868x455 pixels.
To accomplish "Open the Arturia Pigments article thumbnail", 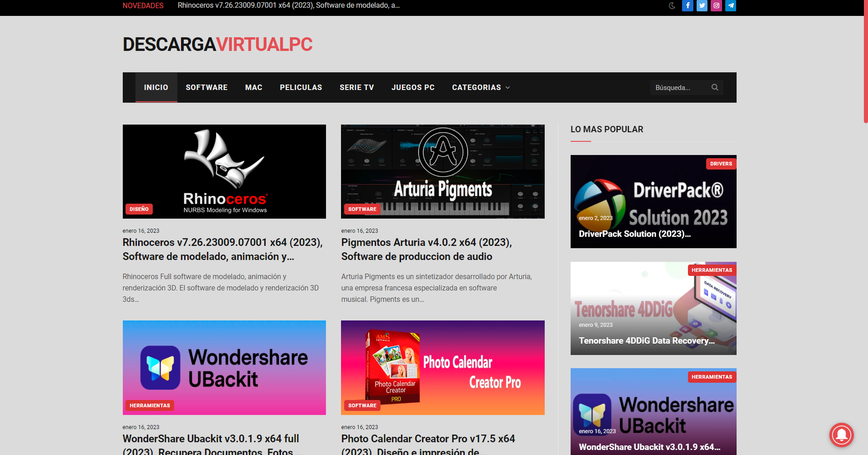I will pos(443,171).
